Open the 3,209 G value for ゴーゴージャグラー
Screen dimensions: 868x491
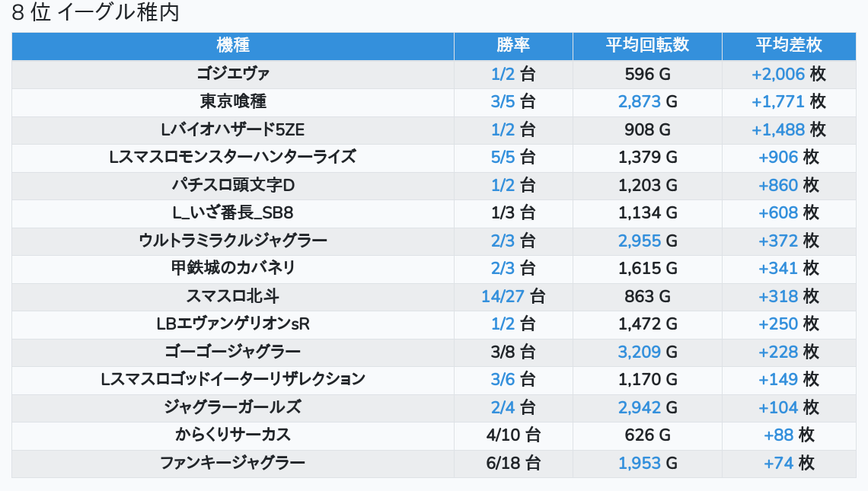click(x=640, y=352)
